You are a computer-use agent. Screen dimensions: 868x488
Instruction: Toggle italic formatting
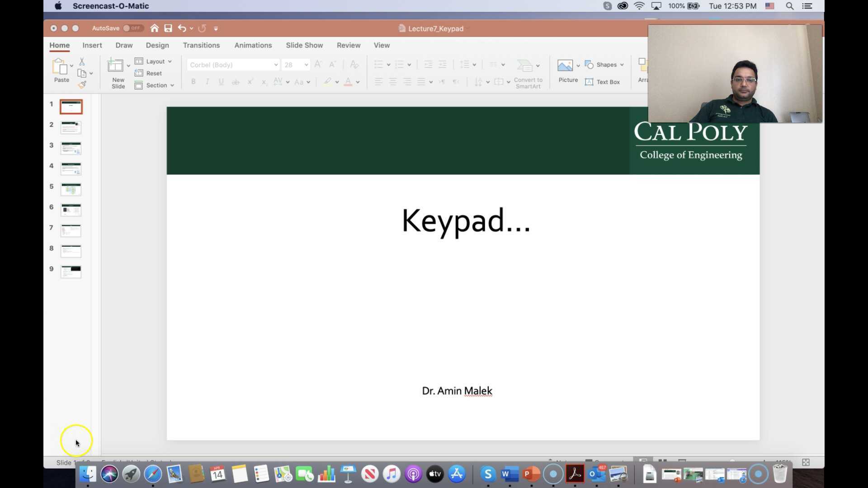click(x=207, y=81)
